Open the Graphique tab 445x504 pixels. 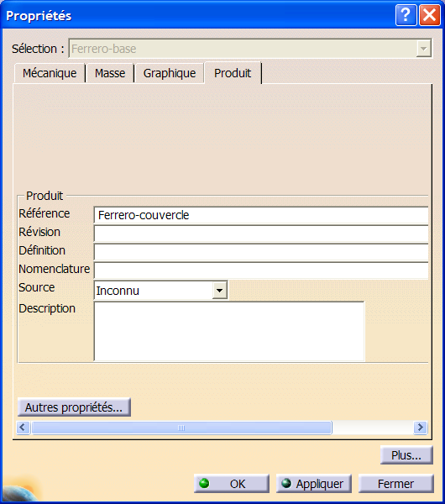(x=170, y=73)
